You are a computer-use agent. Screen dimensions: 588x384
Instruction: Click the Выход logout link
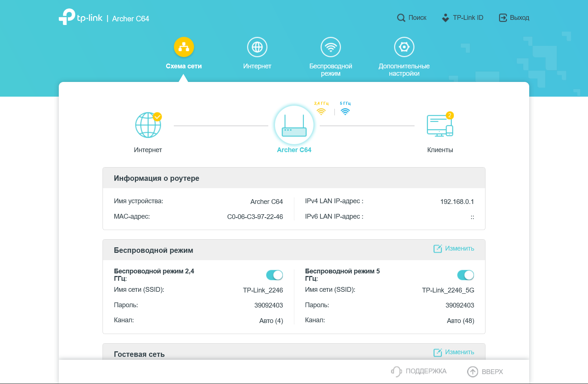520,18
